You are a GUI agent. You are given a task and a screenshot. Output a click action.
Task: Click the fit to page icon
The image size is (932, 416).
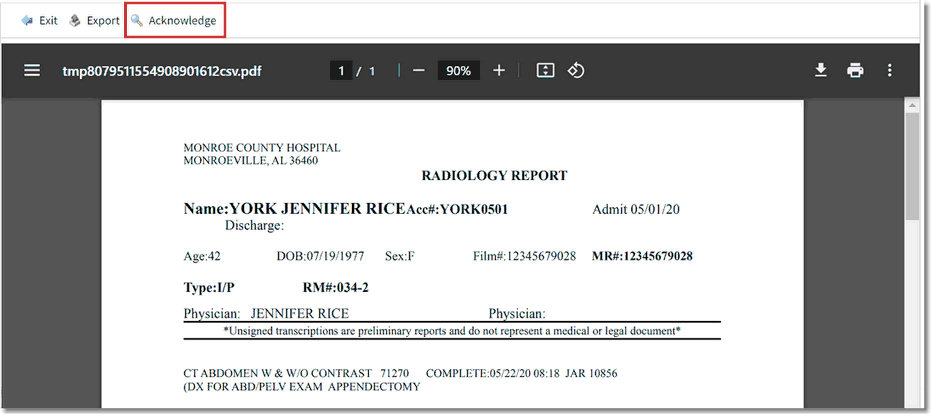click(x=545, y=71)
